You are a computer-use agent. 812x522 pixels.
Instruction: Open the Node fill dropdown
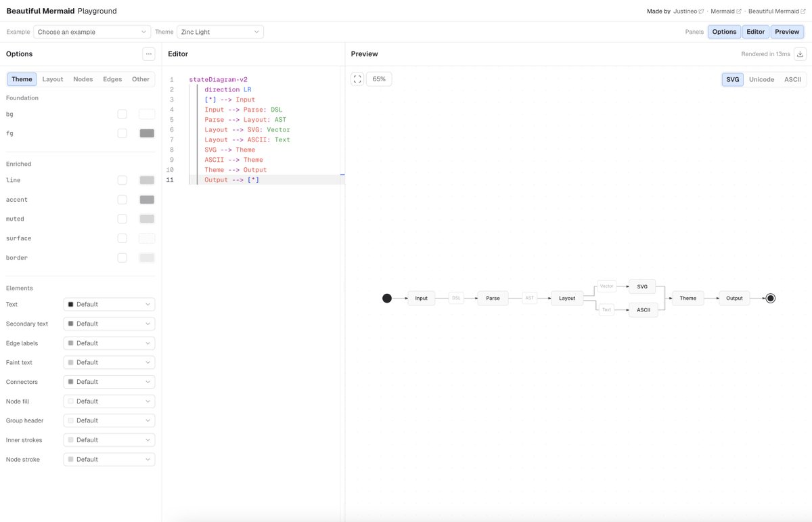pos(109,401)
